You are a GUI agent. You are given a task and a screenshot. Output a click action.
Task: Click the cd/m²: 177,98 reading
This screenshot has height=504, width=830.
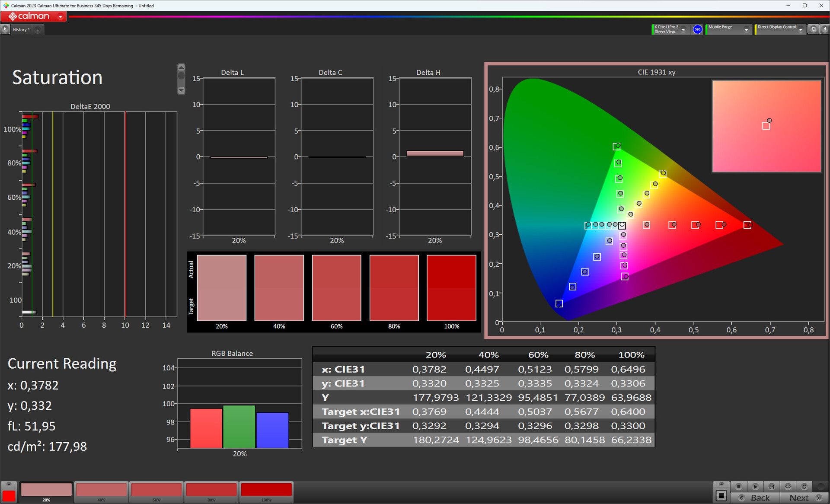[x=47, y=447]
